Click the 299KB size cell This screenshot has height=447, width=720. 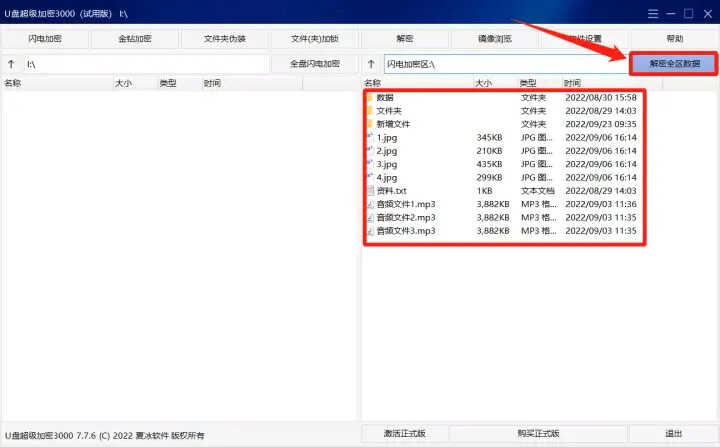(489, 177)
